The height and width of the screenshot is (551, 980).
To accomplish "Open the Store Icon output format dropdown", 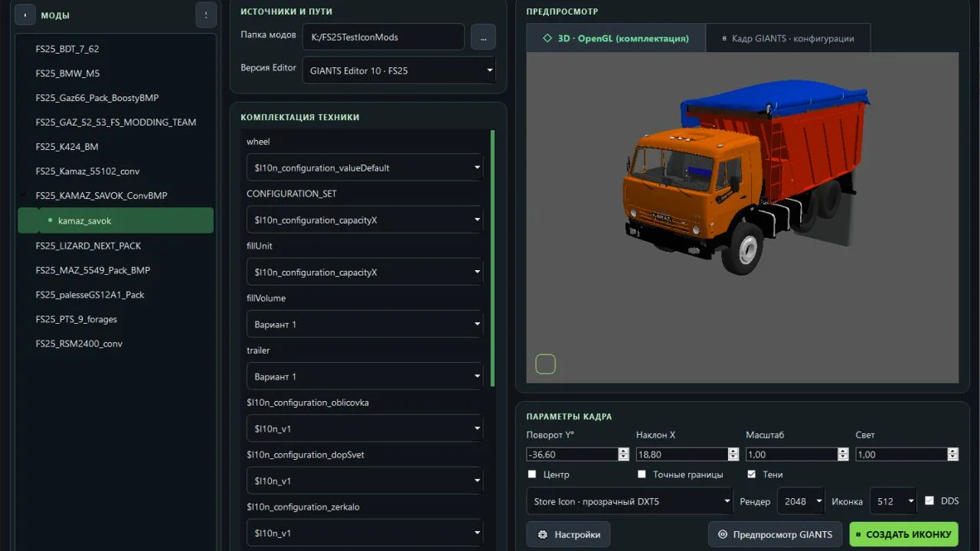I will tap(630, 501).
